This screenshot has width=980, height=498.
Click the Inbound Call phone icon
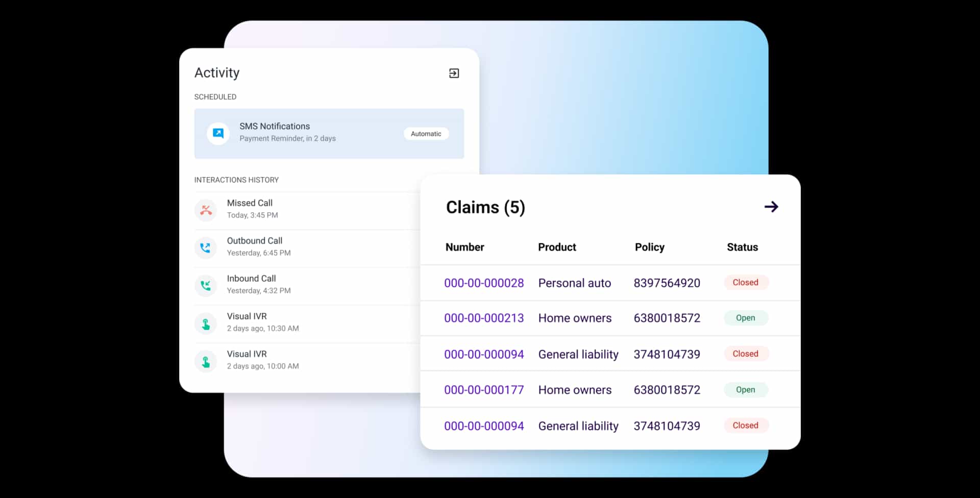point(206,285)
